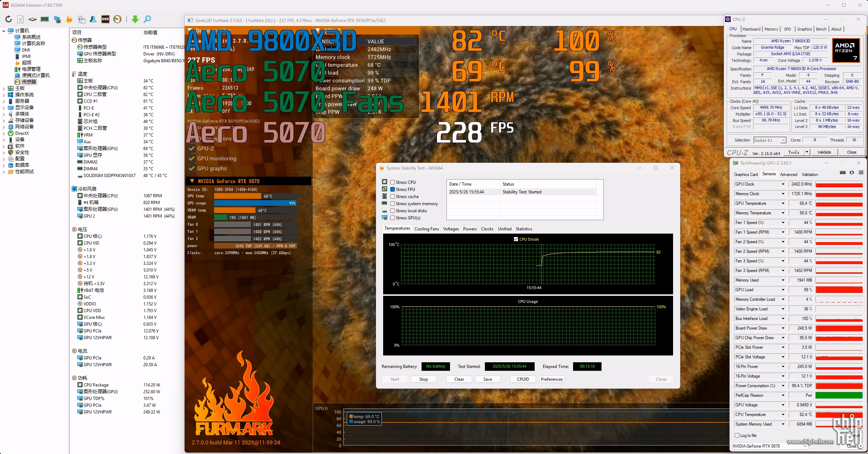
Task: Expand the 主板 tree node
Action: pyautogui.click(x=4, y=89)
